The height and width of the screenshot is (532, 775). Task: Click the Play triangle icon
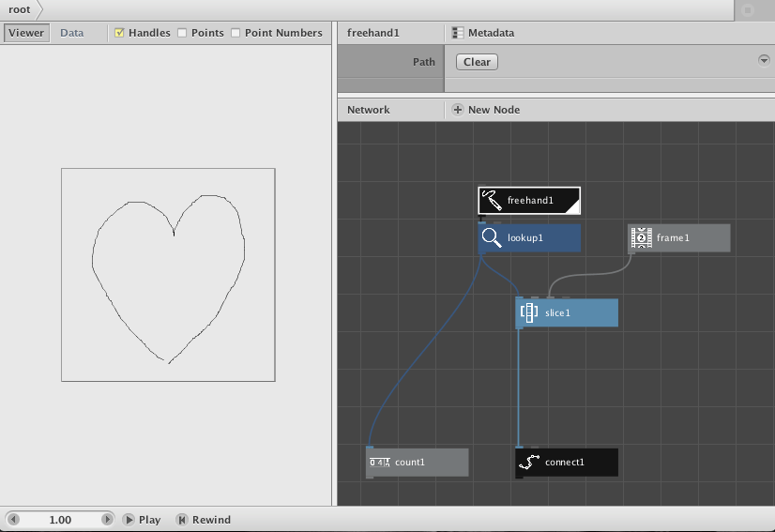(x=129, y=520)
